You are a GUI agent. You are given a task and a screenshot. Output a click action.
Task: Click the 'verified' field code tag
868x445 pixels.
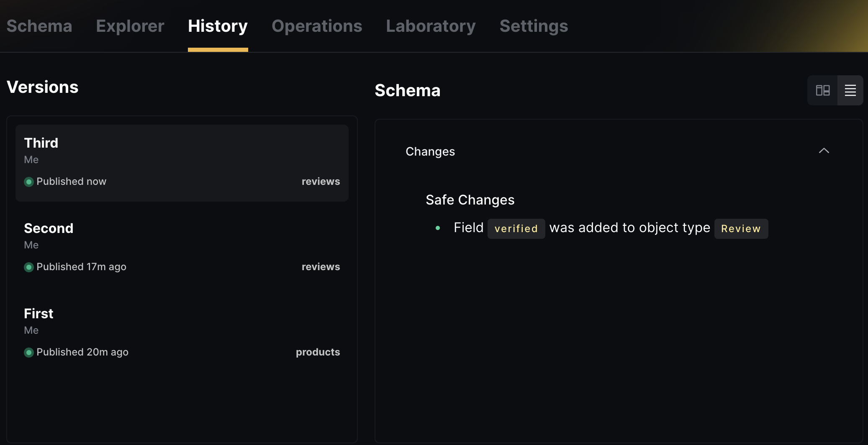click(516, 229)
